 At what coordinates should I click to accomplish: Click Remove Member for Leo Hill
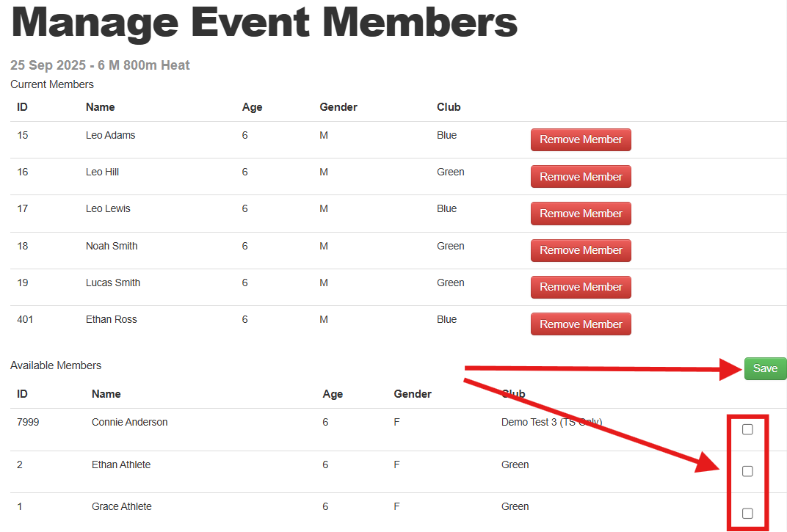pos(581,176)
